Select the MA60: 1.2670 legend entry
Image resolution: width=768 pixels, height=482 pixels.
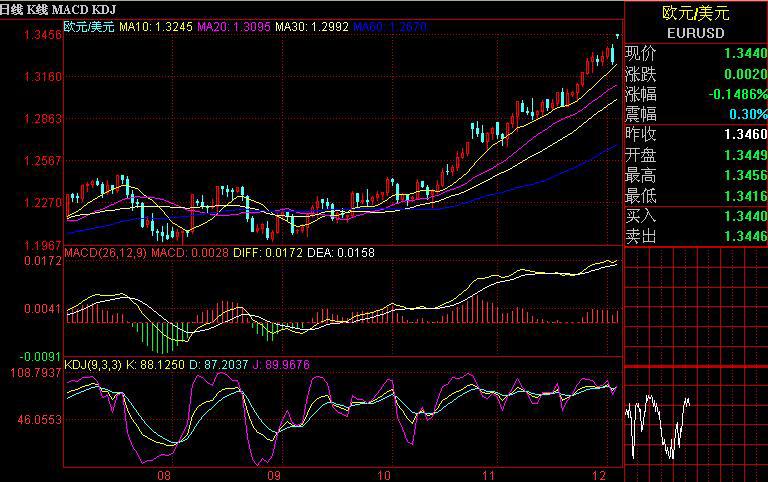(390, 26)
